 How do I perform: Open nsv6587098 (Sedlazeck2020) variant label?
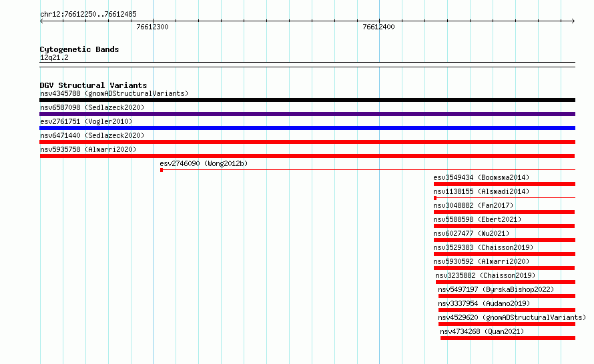(92, 107)
